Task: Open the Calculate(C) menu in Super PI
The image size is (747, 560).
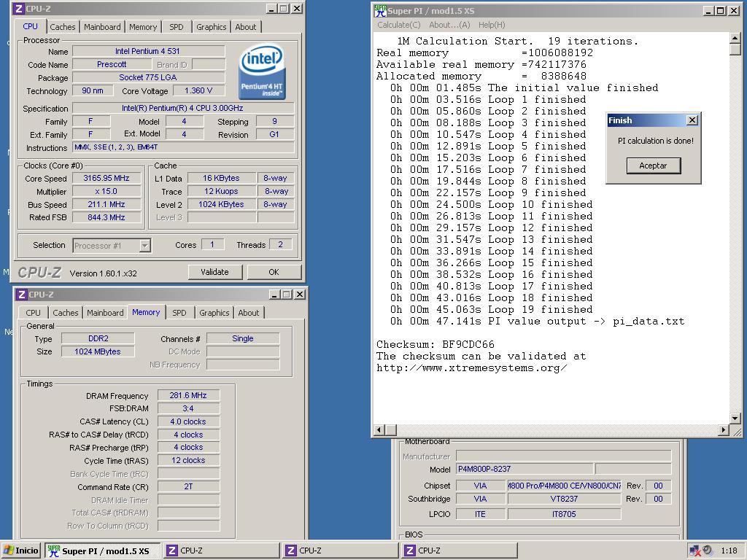Action: tap(399, 25)
